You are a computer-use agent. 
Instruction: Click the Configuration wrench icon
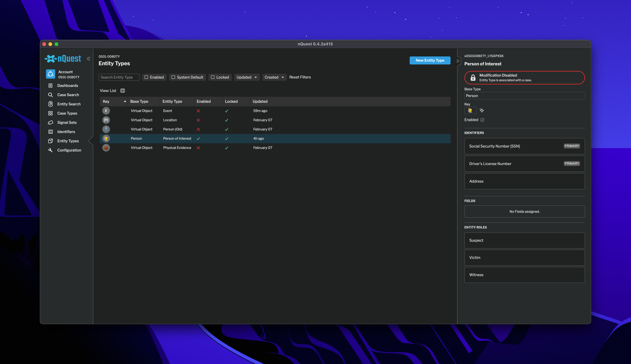click(50, 150)
